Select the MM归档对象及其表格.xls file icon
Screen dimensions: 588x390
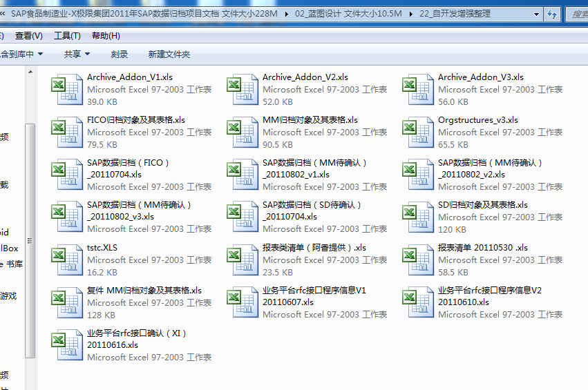click(x=243, y=132)
